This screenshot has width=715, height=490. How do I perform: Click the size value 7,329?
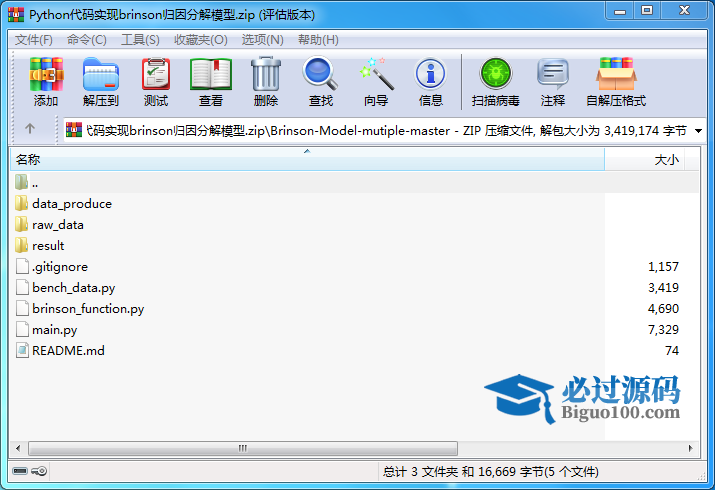pyautogui.click(x=663, y=330)
